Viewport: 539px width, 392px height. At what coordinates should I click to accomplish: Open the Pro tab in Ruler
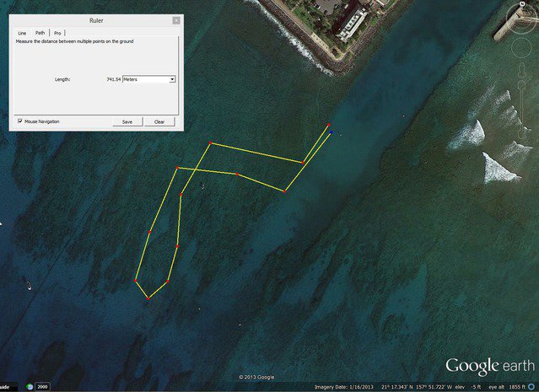tap(57, 33)
